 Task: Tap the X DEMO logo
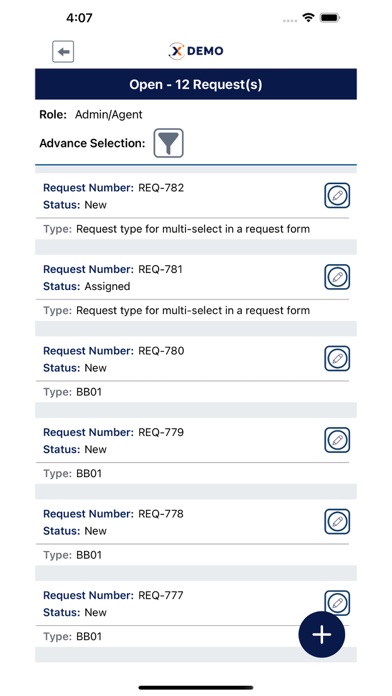[x=196, y=51]
